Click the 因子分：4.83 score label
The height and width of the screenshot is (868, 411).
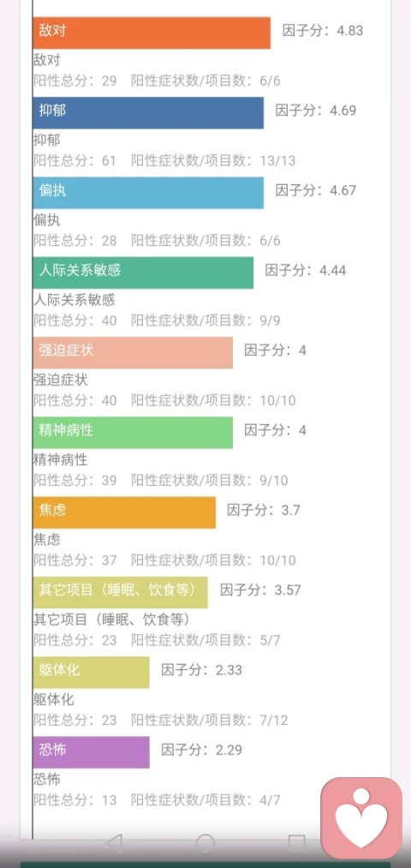tap(323, 31)
